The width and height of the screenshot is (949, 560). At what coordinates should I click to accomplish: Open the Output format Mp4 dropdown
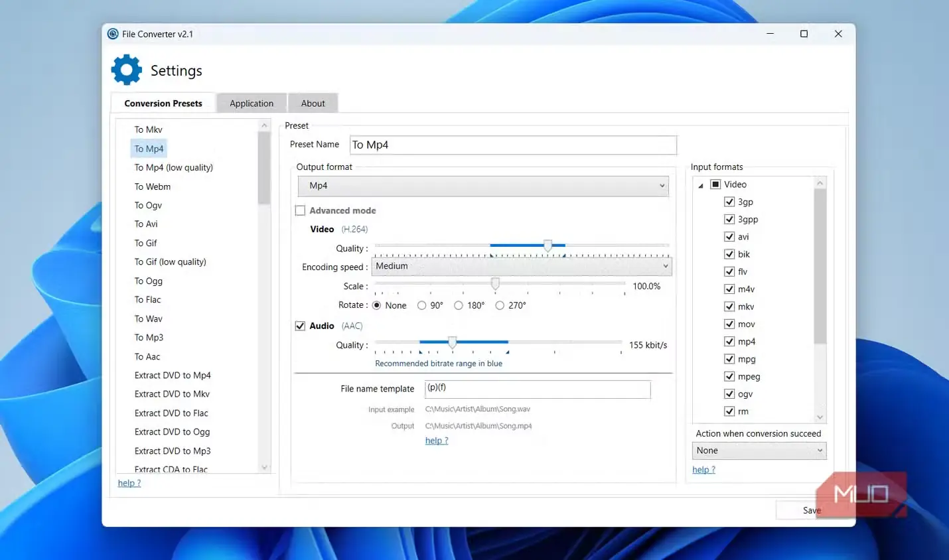coord(483,186)
